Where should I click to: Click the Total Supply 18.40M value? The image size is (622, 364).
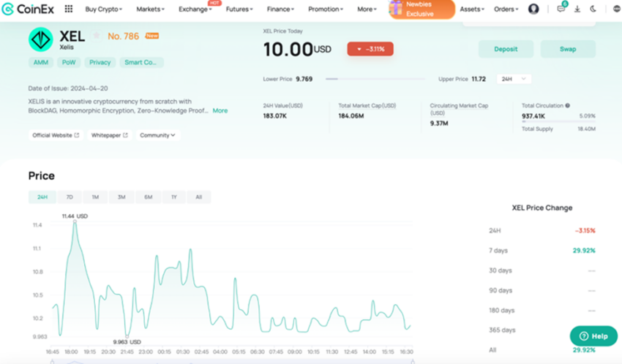tap(586, 129)
